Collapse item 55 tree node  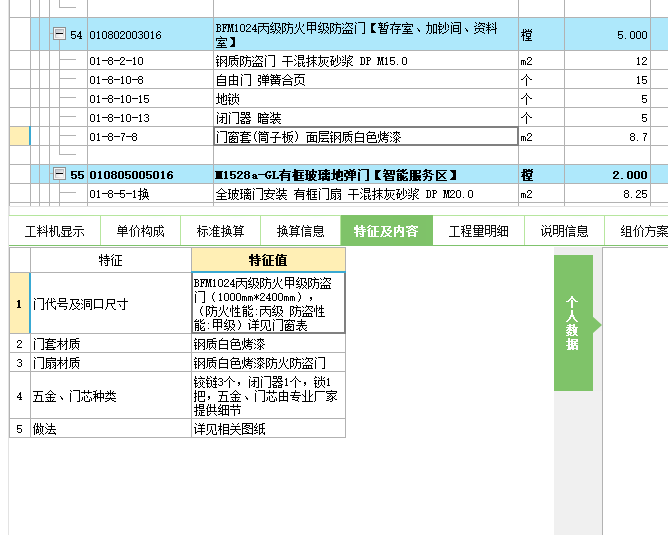tap(59, 174)
